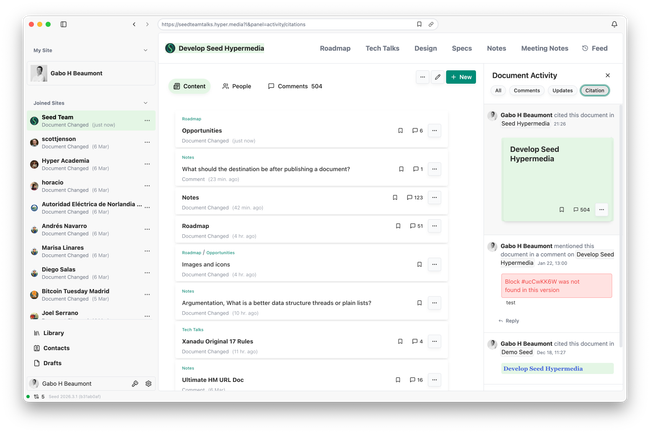Click the green New button
This screenshot has height=433, width=650.
pos(461,76)
